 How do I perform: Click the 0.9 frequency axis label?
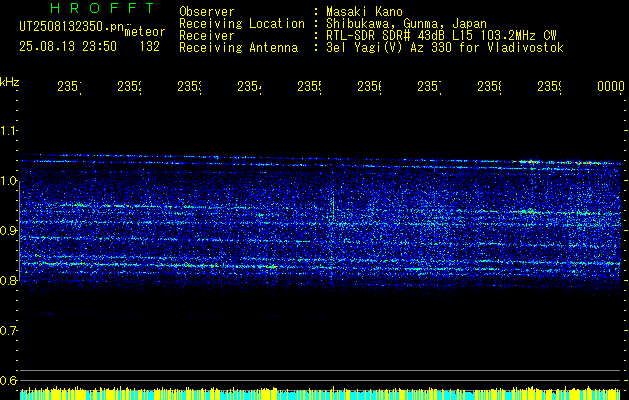click(x=8, y=231)
